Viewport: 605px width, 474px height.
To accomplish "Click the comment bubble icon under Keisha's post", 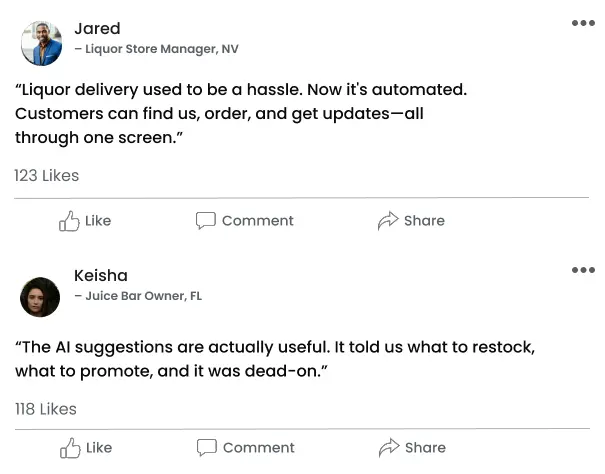I will pyautogui.click(x=206, y=448).
